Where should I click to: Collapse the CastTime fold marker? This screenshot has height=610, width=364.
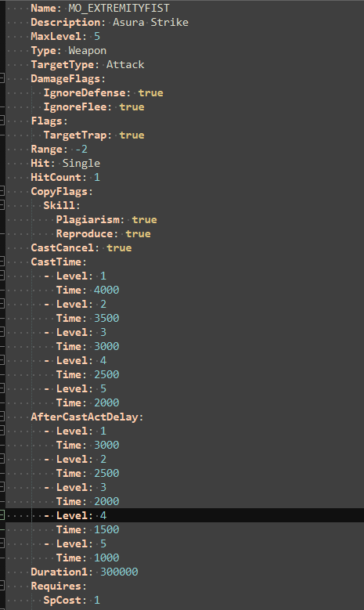tap(2, 262)
